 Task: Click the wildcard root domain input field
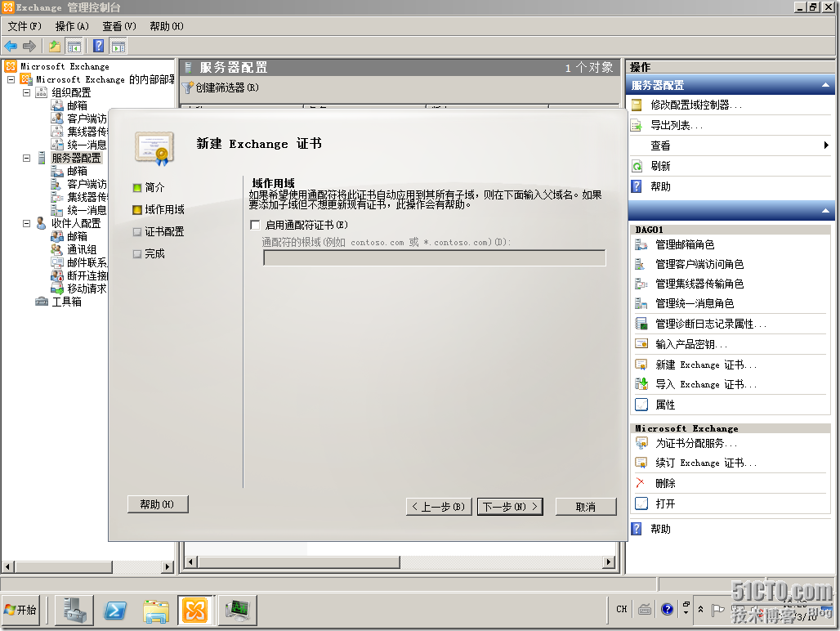(434, 258)
